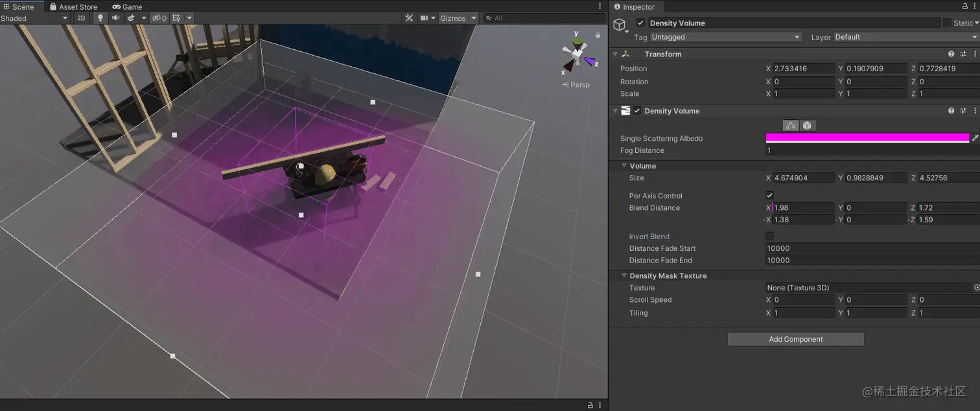The height and width of the screenshot is (411, 980).
Task: Click the texture object picker circle
Action: (x=977, y=287)
